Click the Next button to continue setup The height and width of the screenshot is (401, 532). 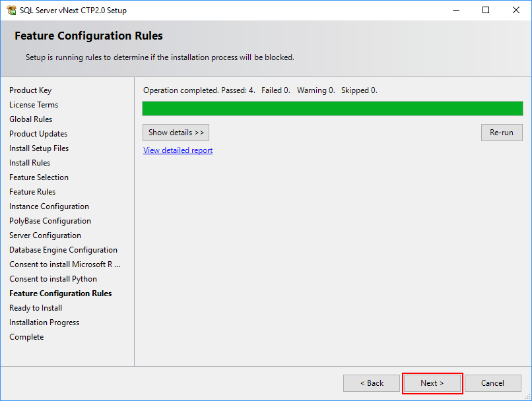[x=432, y=383]
